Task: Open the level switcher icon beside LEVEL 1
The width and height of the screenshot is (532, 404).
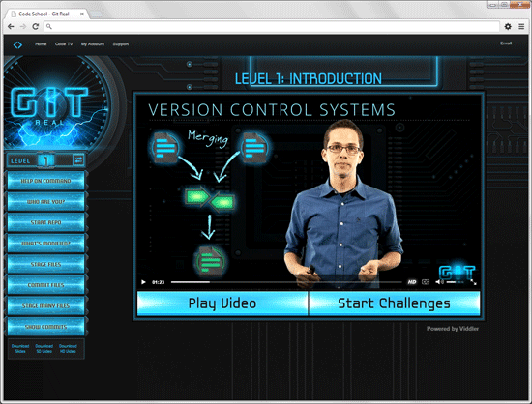Action: point(78,159)
